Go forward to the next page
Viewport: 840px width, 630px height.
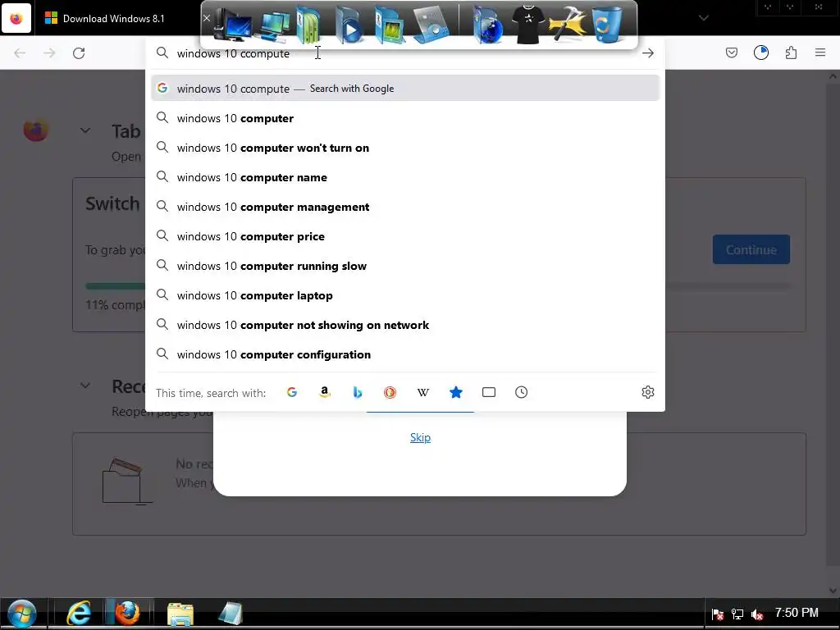tap(49, 53)
